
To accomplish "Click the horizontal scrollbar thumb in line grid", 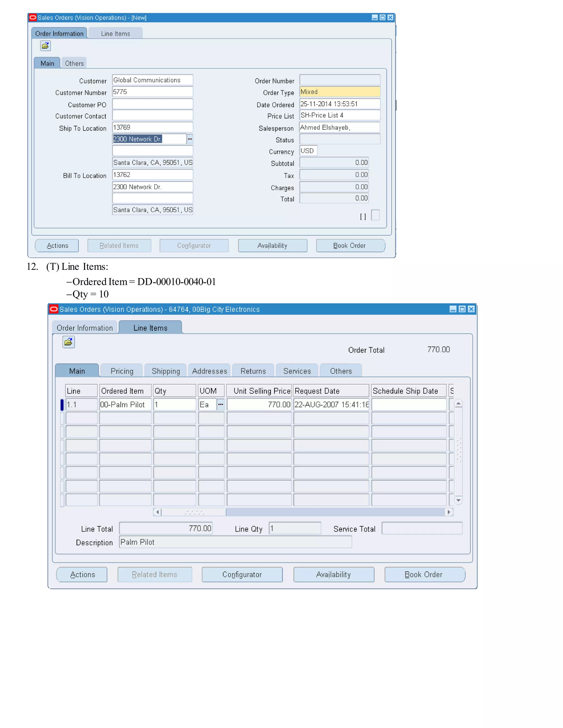I will pyautogui.click(x=194, y=512).
